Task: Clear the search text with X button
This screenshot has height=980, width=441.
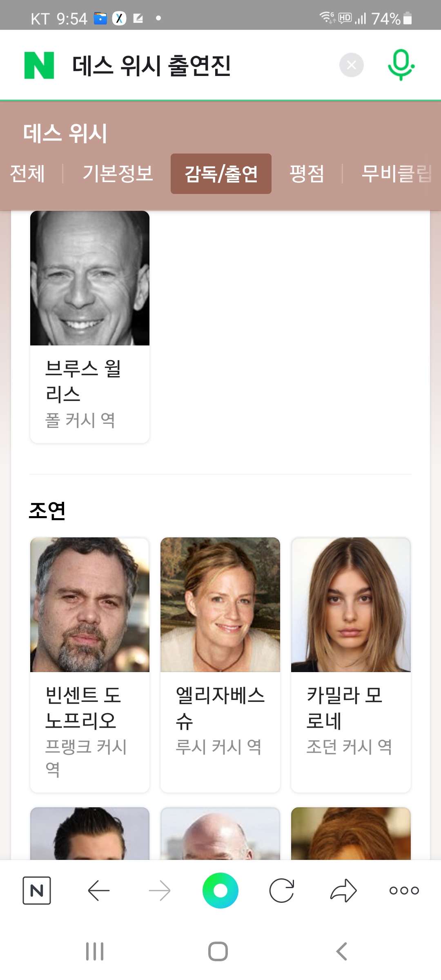Action: coord(352,65)
